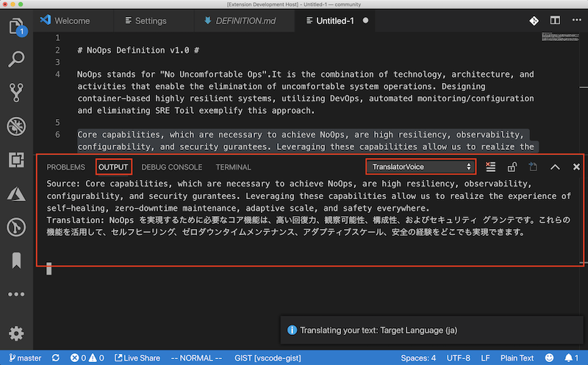Expand additional views ellipsis in activity bar

16,294
